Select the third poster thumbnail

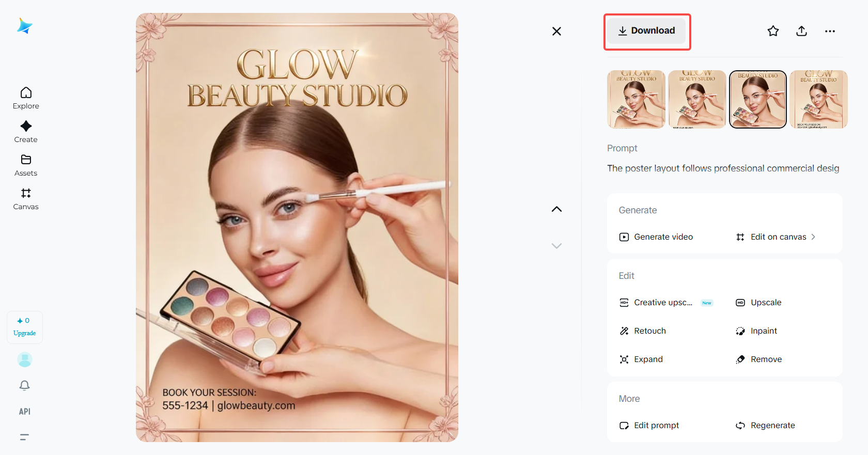pyautogui.click(x=758, y=99)
